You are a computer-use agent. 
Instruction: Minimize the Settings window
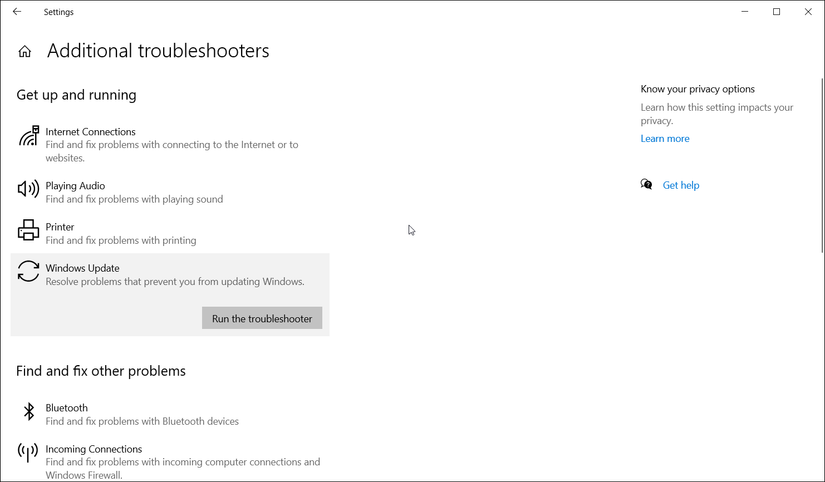[x=744, y=12]
